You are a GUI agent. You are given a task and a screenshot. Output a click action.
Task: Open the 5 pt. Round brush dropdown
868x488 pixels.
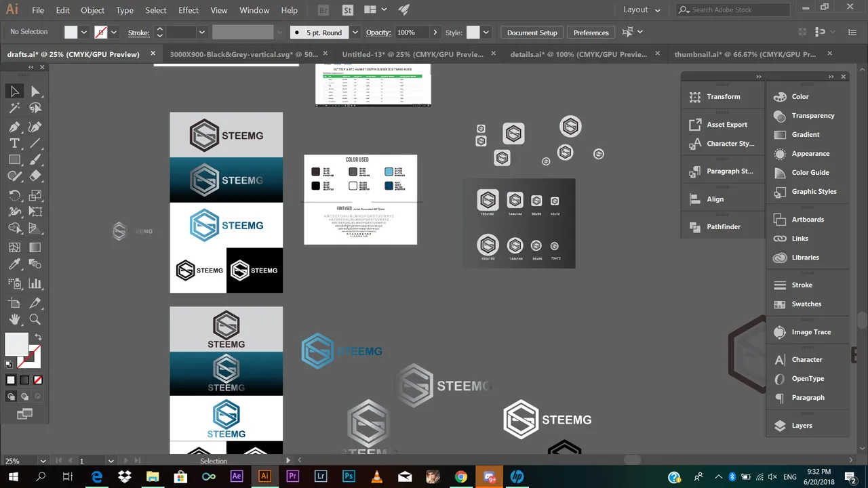coord(355,33)
